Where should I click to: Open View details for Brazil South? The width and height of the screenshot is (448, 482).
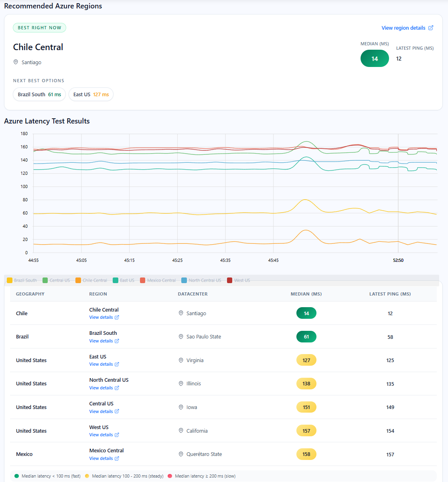[x=101, y=341]
